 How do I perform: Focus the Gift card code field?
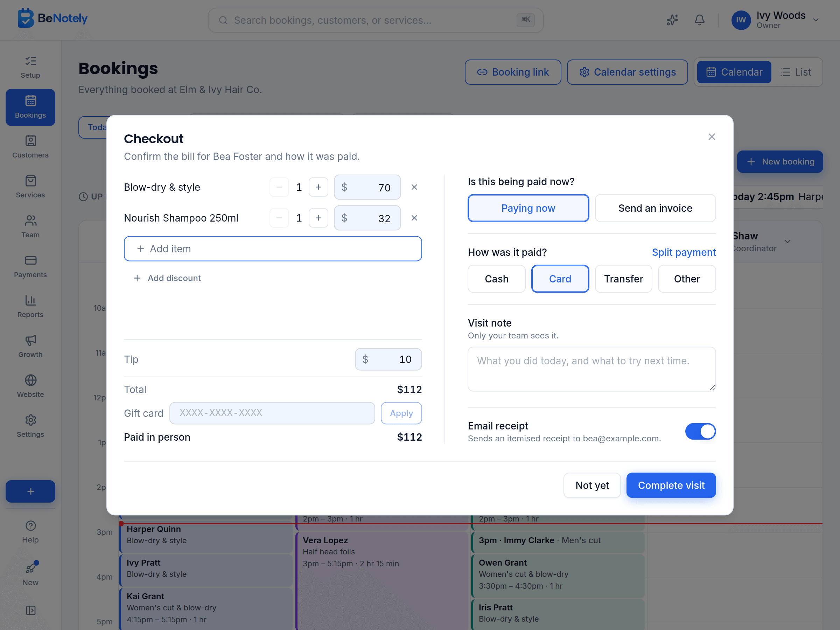click(x=272, y=413)
